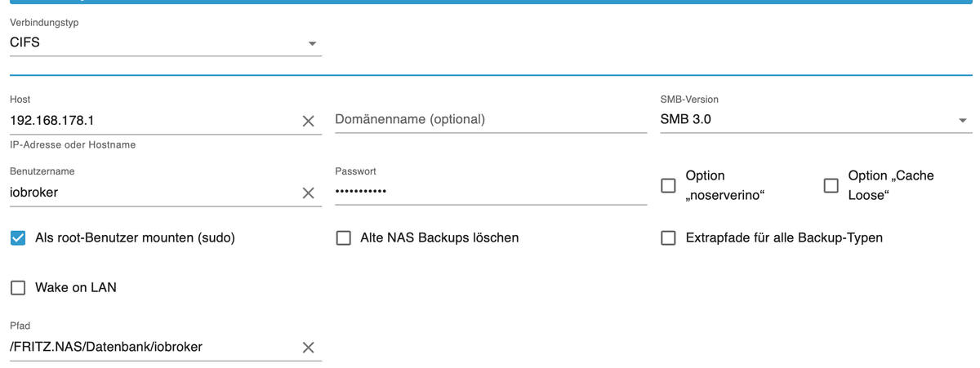Clear the Host field with its X icon

[308, 121]
